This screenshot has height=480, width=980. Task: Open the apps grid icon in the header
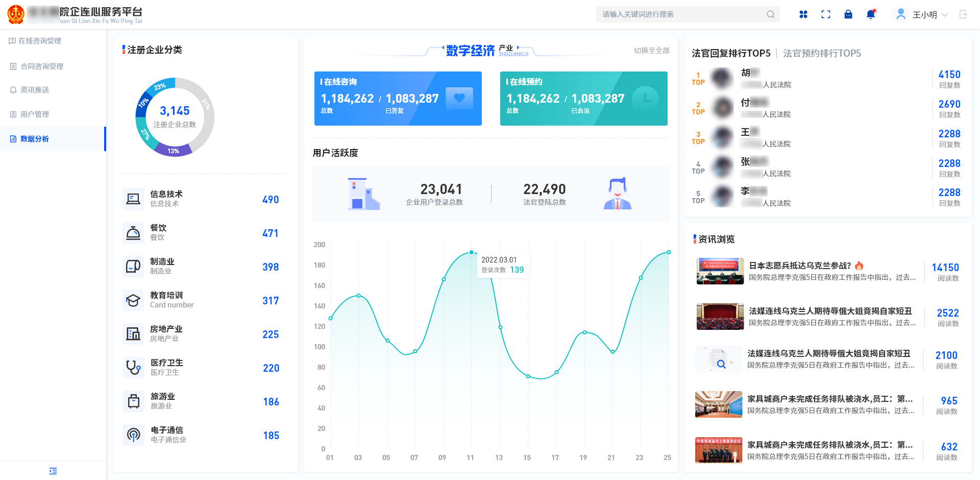coord(803,14)
